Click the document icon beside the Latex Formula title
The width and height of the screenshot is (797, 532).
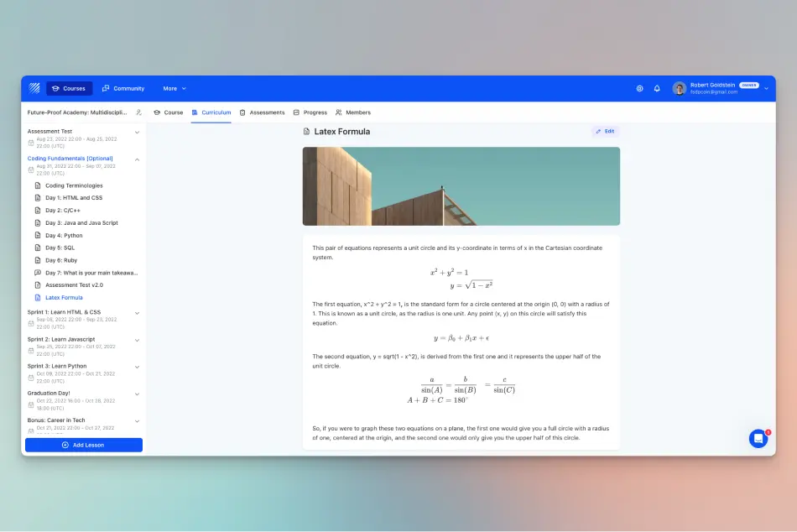click(306, 132)
